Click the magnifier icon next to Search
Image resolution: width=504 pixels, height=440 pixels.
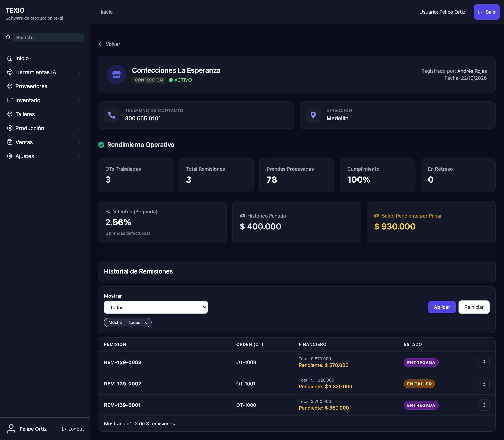(x=8, y=38)
